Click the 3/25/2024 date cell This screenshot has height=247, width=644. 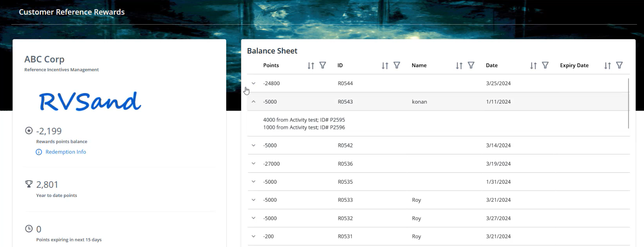point(498,83)
